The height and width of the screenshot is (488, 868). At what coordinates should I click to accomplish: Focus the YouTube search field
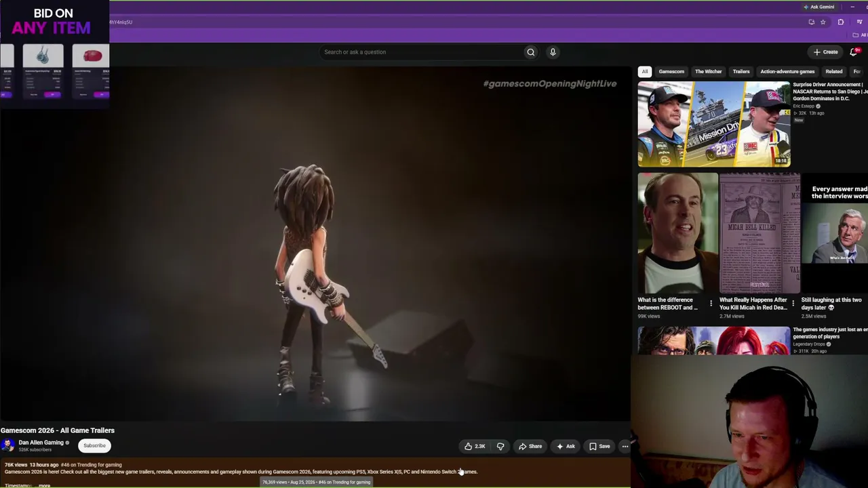tap(420, 52)
